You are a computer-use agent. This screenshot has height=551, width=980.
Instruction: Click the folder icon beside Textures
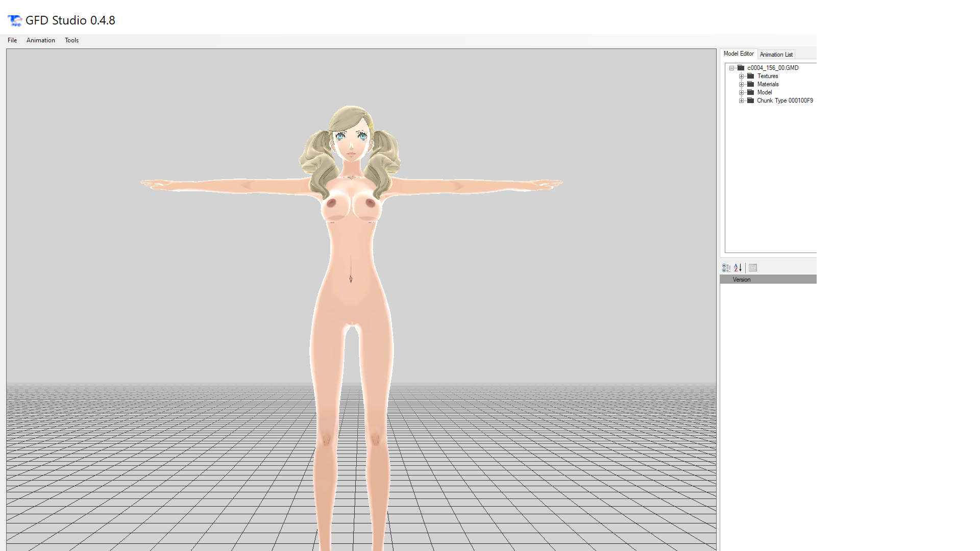click(750, 76)
